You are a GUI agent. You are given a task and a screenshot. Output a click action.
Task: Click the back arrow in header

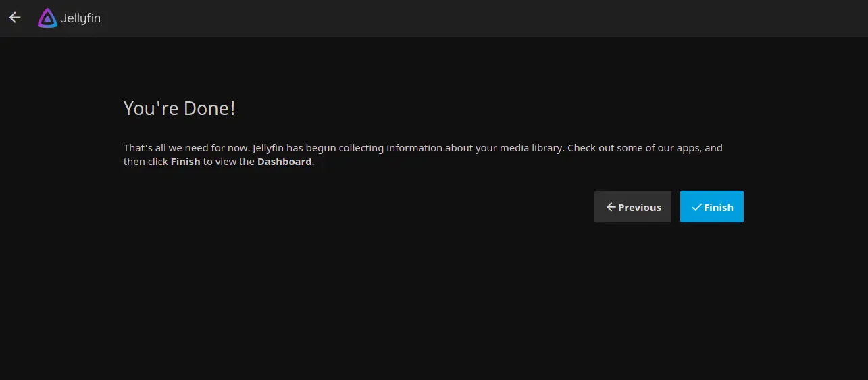tap(15, 18)
